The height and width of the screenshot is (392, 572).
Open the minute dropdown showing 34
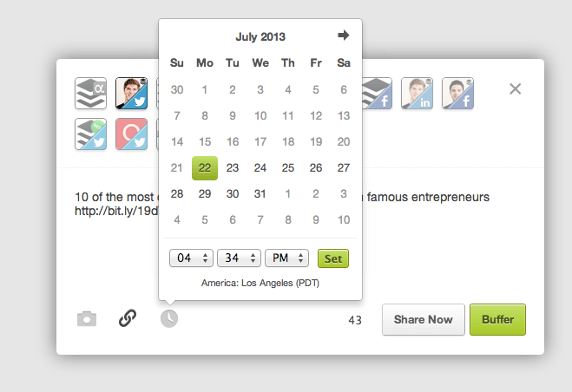(240, 258)
